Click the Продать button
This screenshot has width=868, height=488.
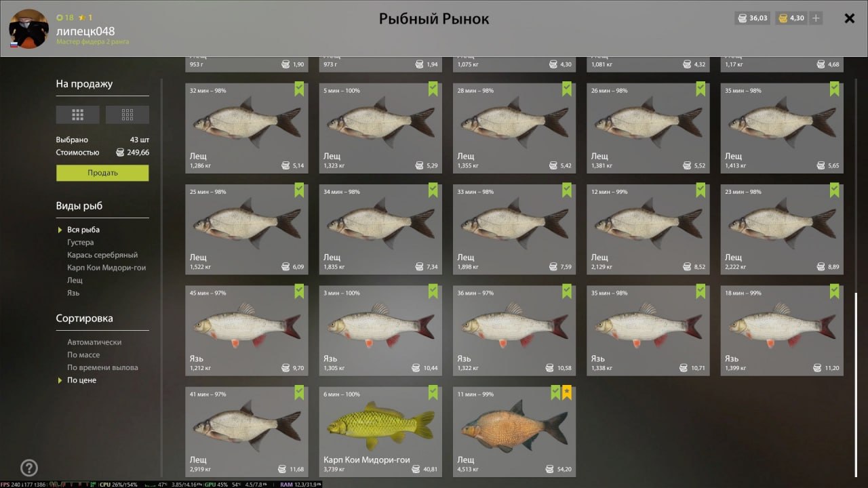point(102,173)
